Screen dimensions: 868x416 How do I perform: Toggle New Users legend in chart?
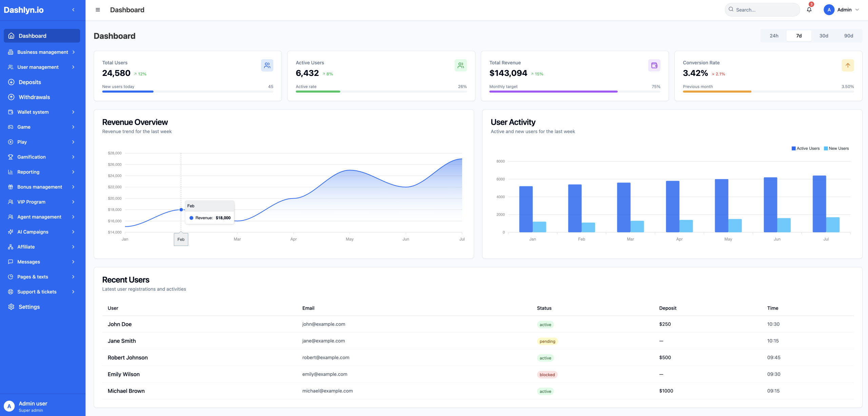[836, 148]
